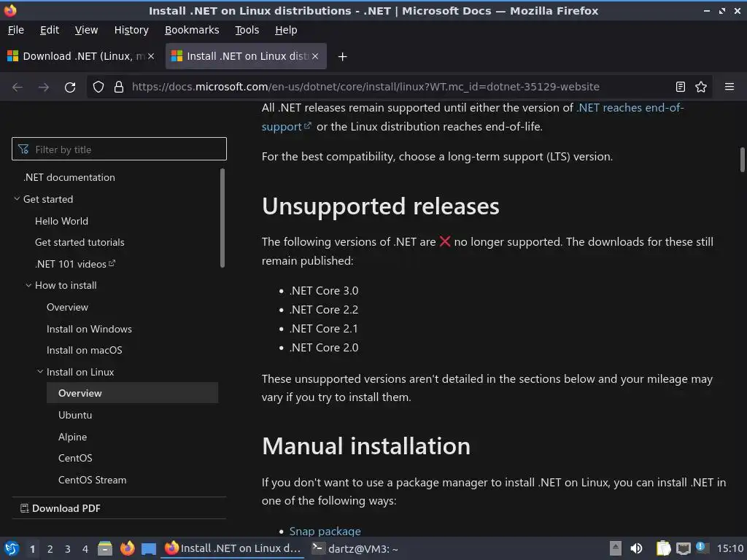Open volume control in system tray
Screen dimensions: 747x560
(x=636, y=548)
